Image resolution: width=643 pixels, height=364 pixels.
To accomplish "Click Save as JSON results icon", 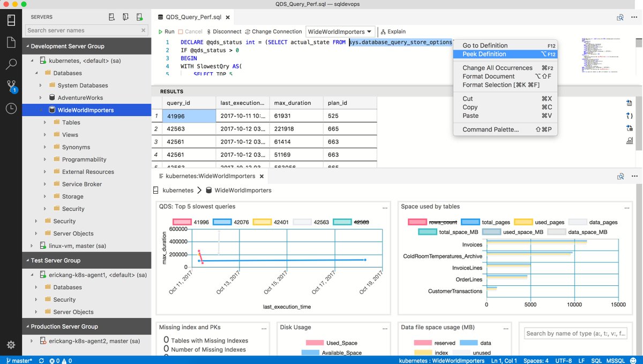I will [630, 116].
